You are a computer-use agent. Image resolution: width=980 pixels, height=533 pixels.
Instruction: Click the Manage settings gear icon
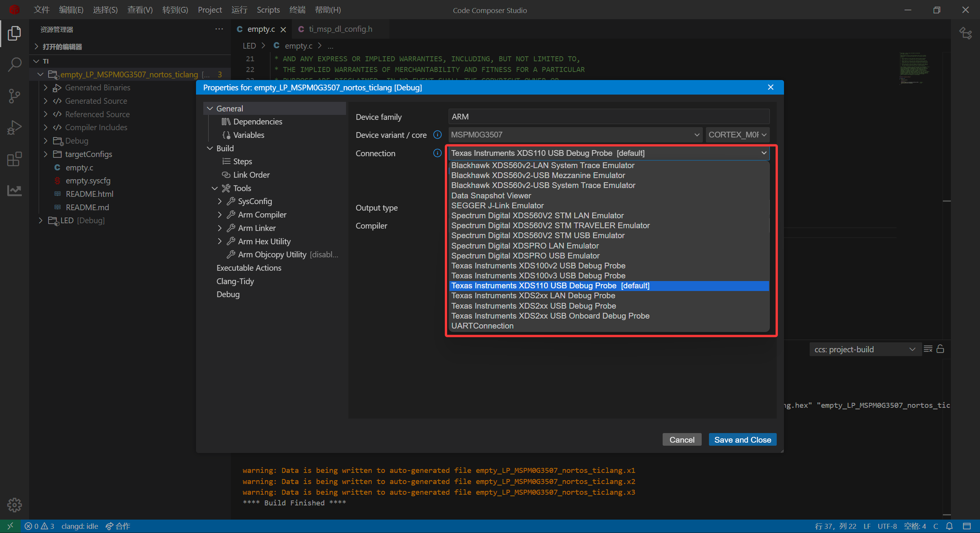pyautogui.click(x=15, y=505)
